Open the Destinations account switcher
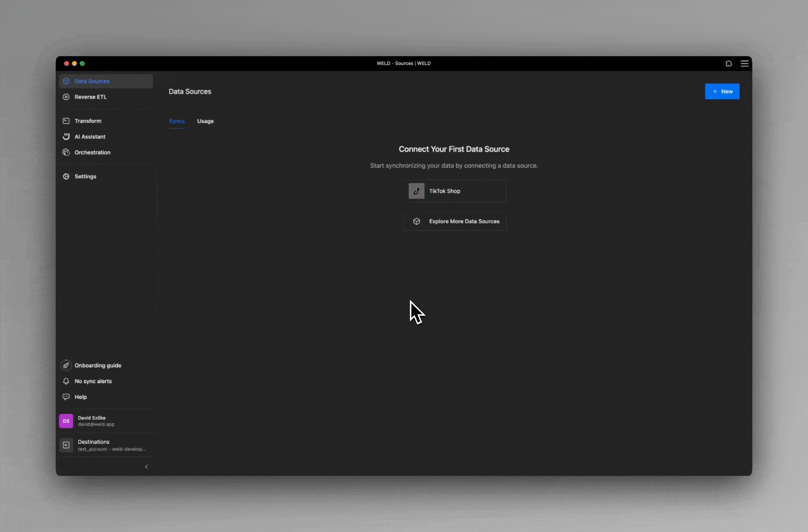 tap(106, 445)
